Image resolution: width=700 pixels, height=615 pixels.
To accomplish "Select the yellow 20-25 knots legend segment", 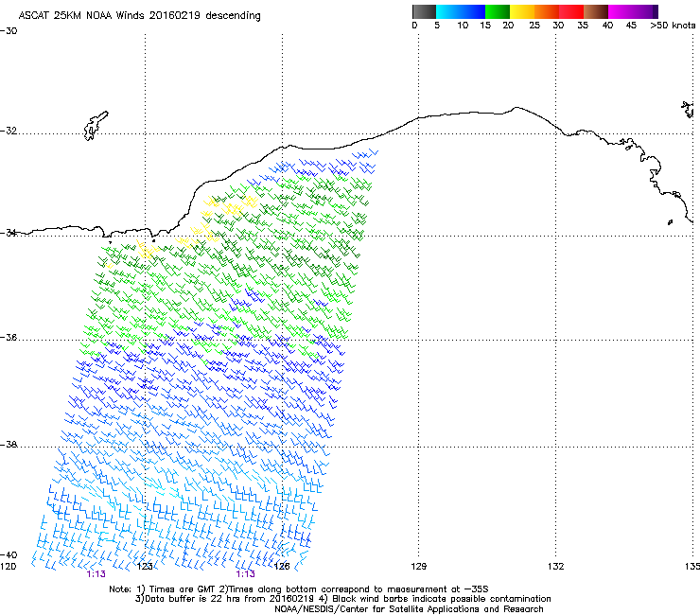I will click(x=522, y=11).
